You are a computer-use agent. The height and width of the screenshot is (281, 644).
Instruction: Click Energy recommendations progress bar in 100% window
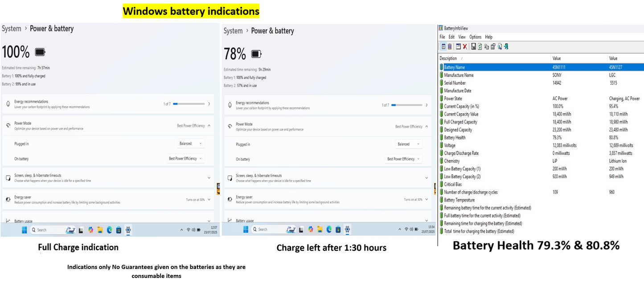click(x=189, y=104)
